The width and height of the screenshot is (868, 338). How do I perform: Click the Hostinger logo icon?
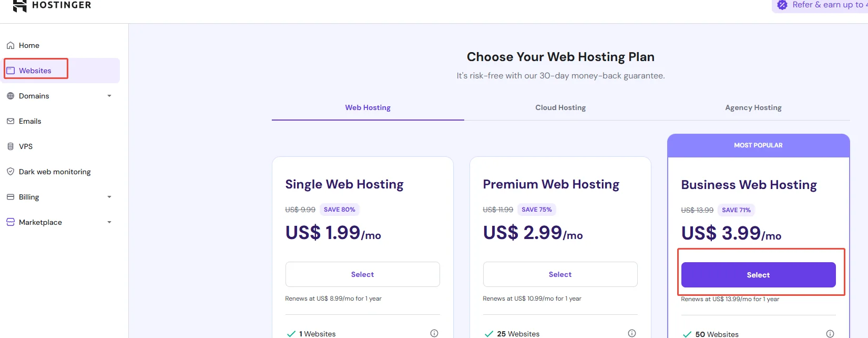tap(19, 5)
